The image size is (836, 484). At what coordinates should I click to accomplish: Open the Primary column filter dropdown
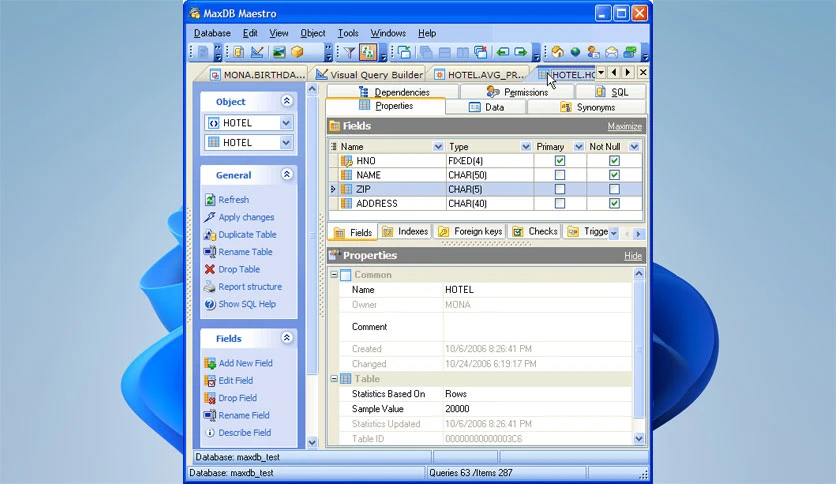pos(578,147)
